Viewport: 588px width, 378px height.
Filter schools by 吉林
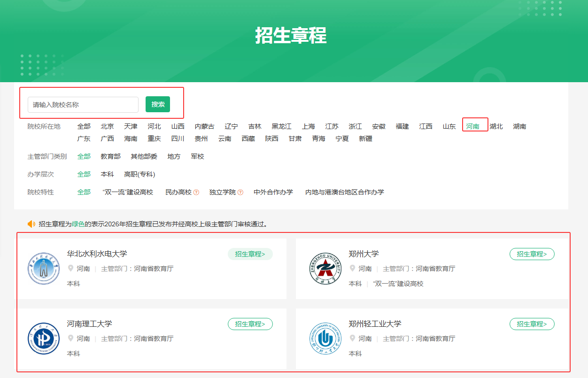255,126
